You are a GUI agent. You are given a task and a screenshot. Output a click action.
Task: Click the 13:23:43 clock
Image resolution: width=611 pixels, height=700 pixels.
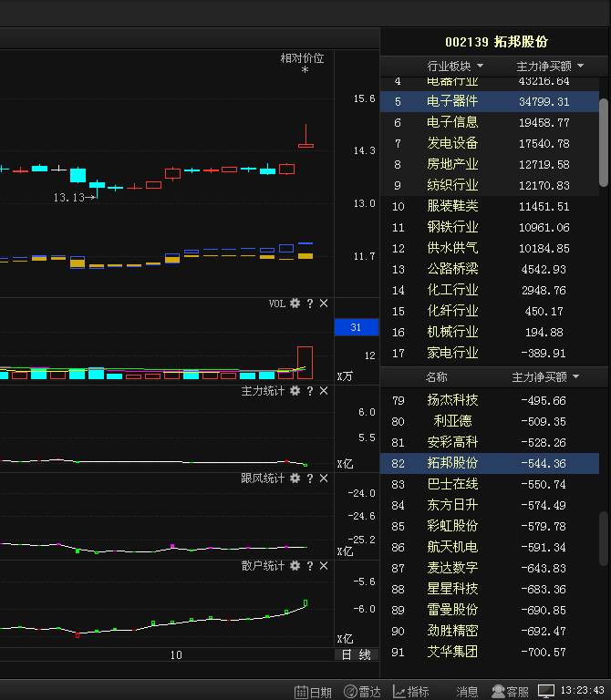point(582,691)
